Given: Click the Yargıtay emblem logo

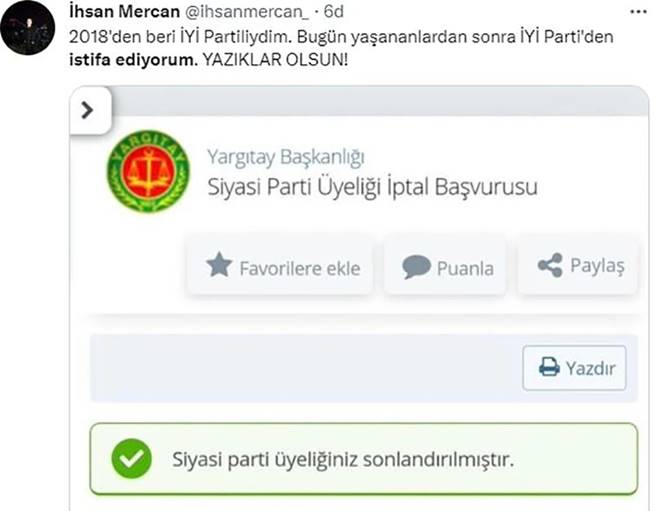Looking at the screenshot, I should [x=148, y=171].
